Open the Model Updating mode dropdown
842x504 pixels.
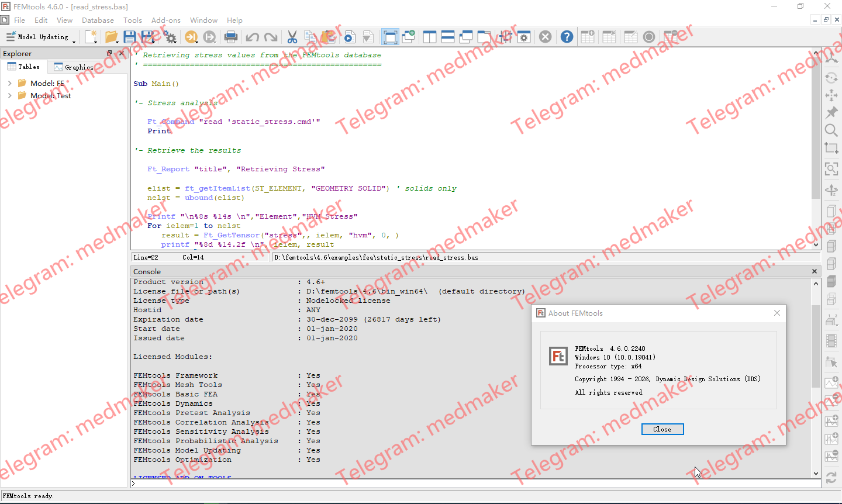click(41, 37)
